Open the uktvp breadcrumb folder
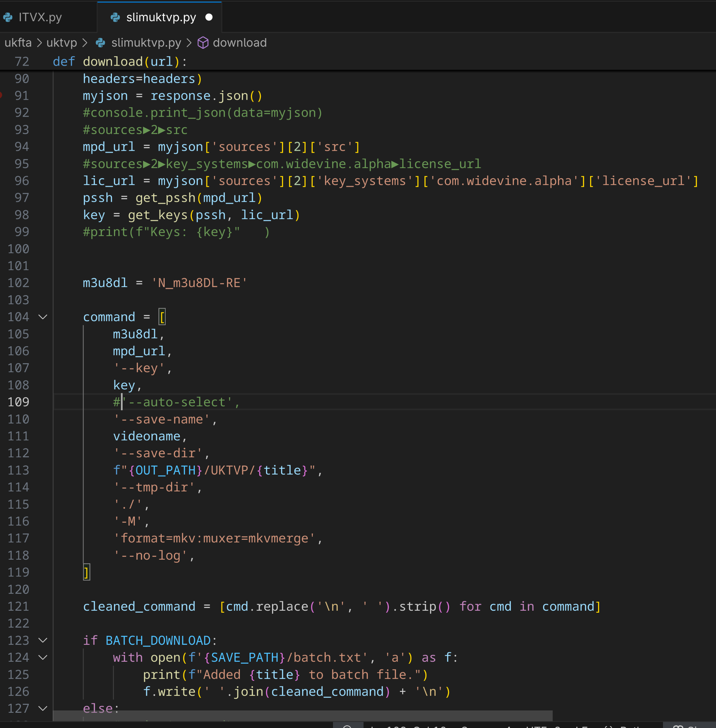This screenshot has width=716, height=728. 61,43
